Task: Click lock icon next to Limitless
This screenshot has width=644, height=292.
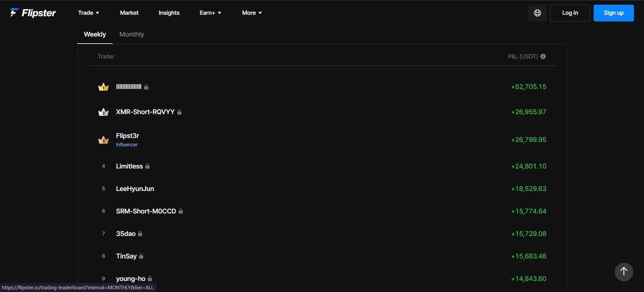Action: [x=148, y=166]
